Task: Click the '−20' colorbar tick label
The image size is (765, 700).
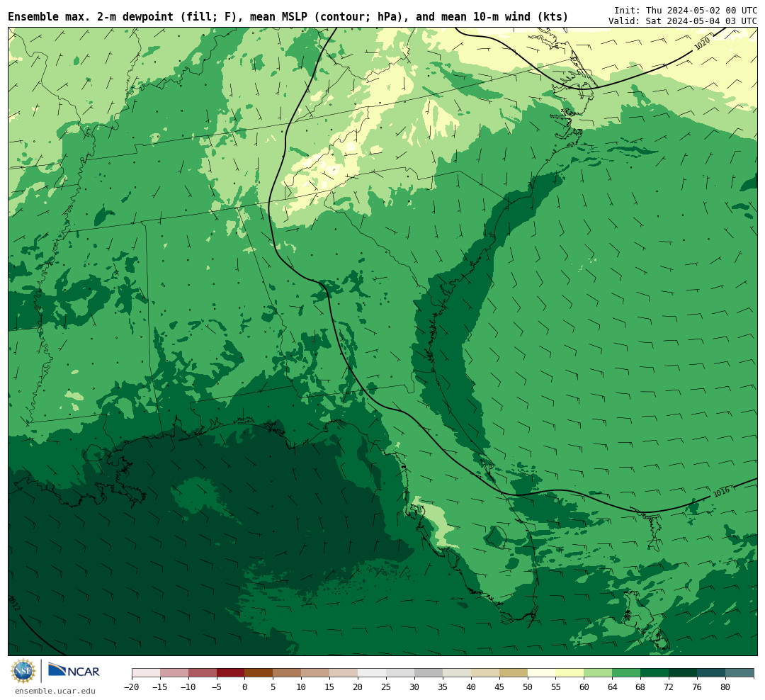Action: click(x=132, y=687)
